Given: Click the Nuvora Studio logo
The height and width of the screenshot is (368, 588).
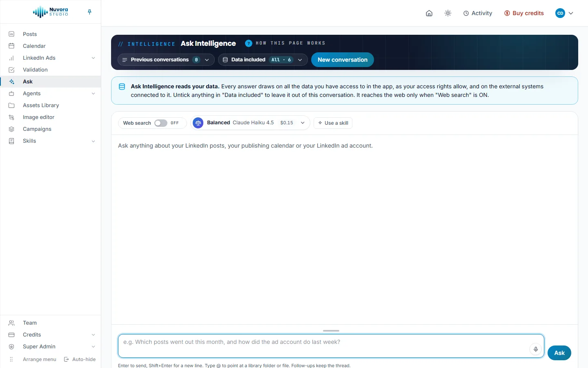Looking at the screenshot, I should pyautogui.click(x=51, y=12).
